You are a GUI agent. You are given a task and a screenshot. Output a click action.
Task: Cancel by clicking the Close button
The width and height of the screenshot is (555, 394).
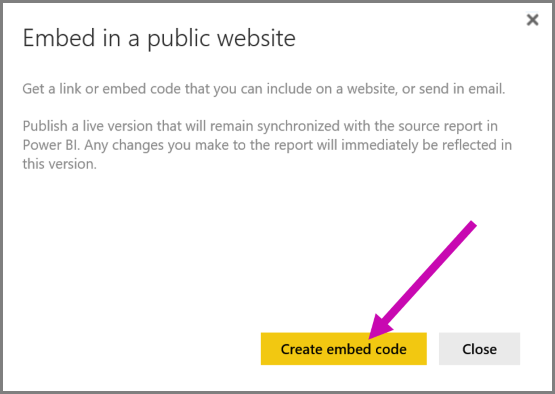pyautogui.click(x=479, y=349)
